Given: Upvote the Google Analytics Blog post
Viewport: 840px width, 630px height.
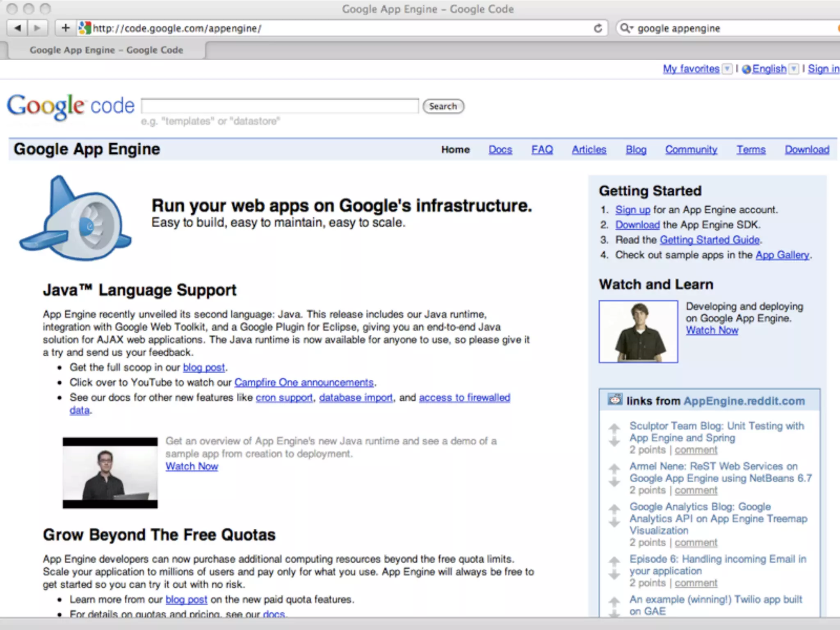Looking at the screenshot, I should pos(614,509).
